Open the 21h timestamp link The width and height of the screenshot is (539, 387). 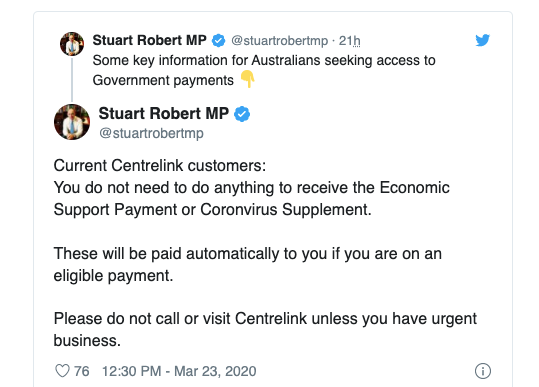[350, 41]
